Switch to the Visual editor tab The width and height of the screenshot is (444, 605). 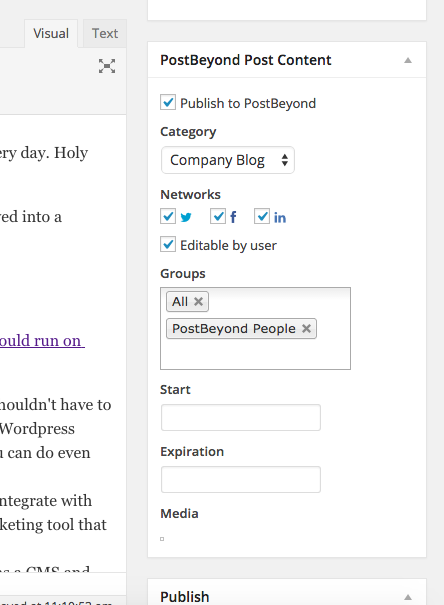pos(51,34)
